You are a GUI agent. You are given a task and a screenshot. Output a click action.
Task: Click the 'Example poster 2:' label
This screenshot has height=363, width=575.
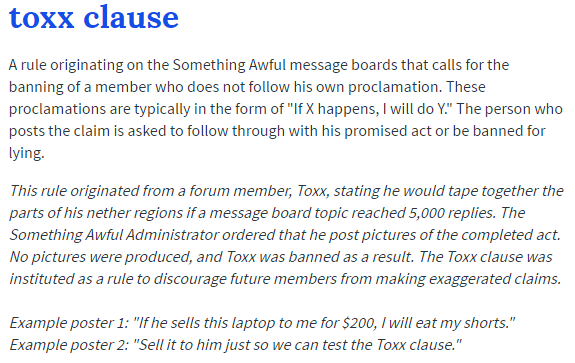(x=69, y=345)
